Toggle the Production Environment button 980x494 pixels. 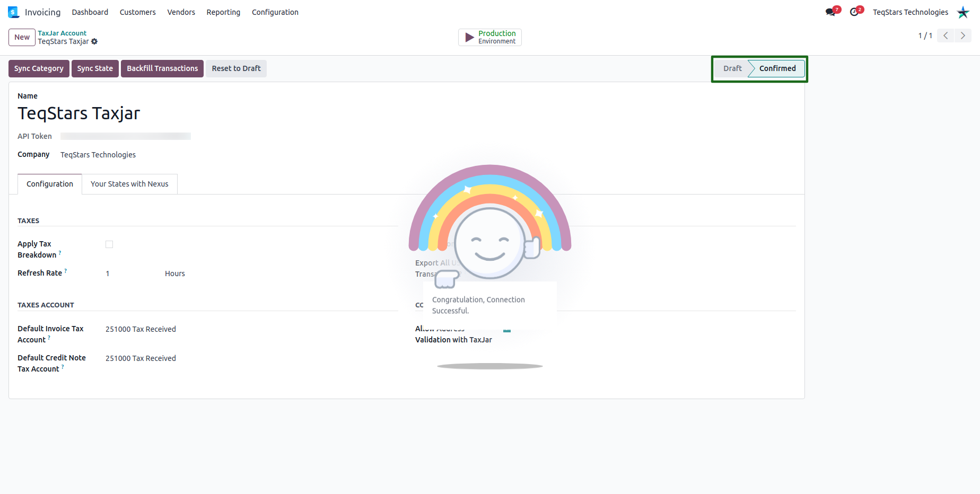tap(490, 37)
